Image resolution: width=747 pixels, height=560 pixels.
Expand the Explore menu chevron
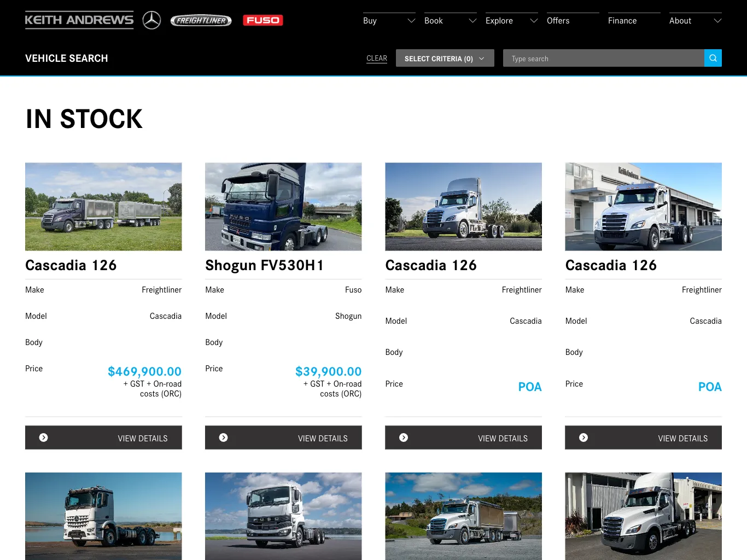tap(534, 21)
